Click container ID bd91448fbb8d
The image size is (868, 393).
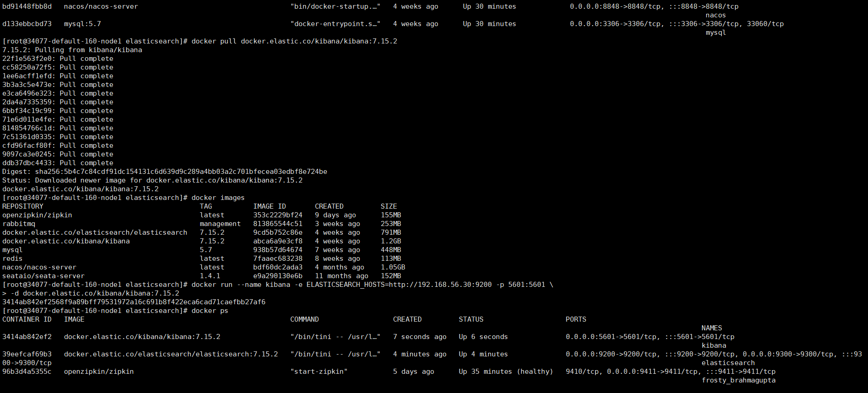(27, 6)
